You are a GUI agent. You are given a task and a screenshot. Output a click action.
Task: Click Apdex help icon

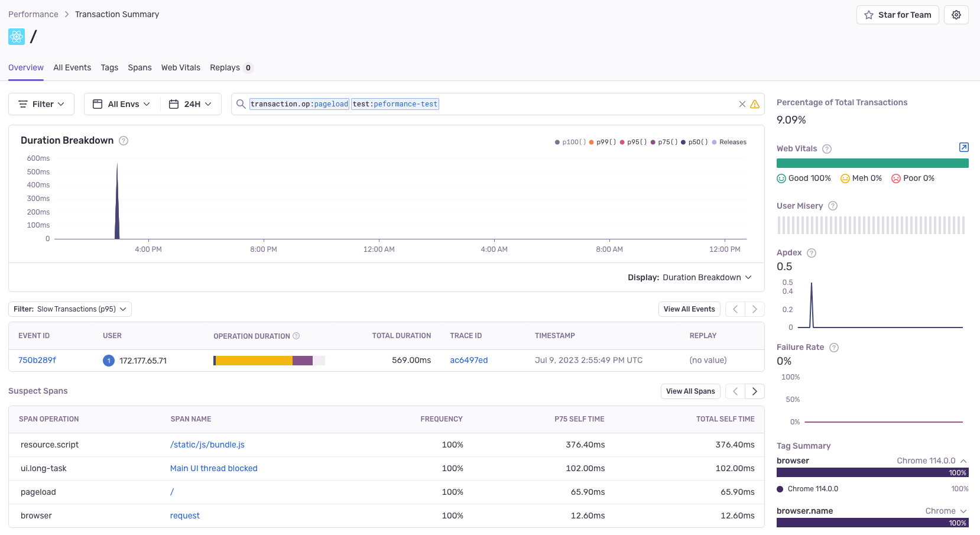click(x=812, y=253)
